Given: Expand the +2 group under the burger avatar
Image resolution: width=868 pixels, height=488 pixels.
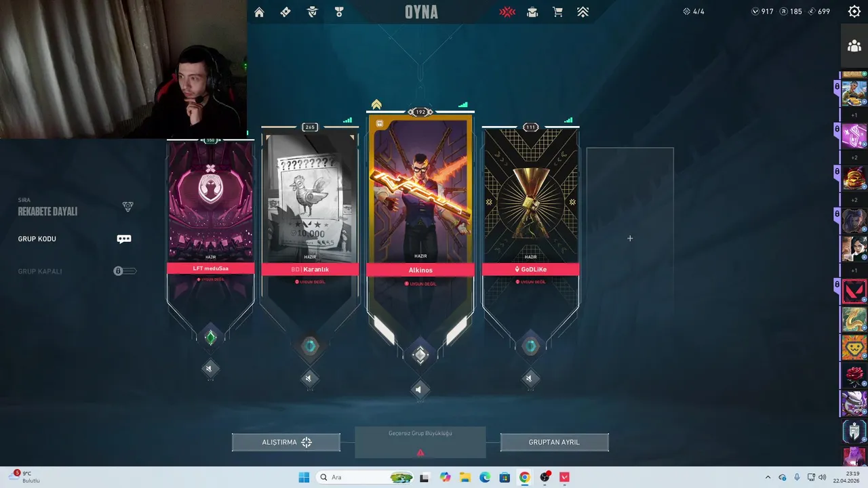Looking at the screenshot, I should click(x=854, y=200).
